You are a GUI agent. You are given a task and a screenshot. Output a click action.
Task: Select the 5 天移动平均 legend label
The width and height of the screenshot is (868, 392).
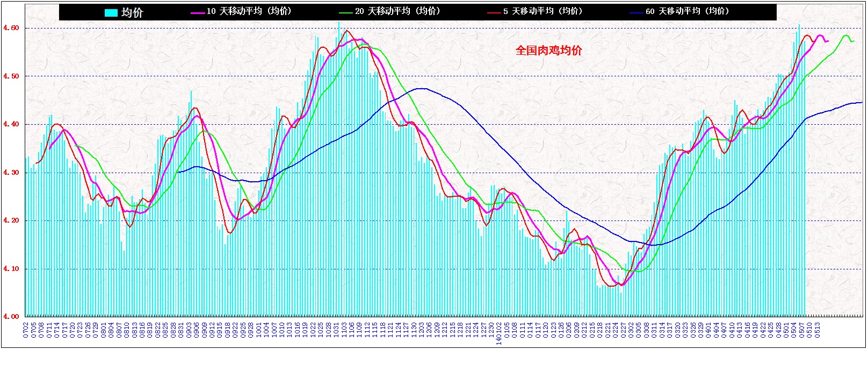pyautogui.click(x=543, y=11)
